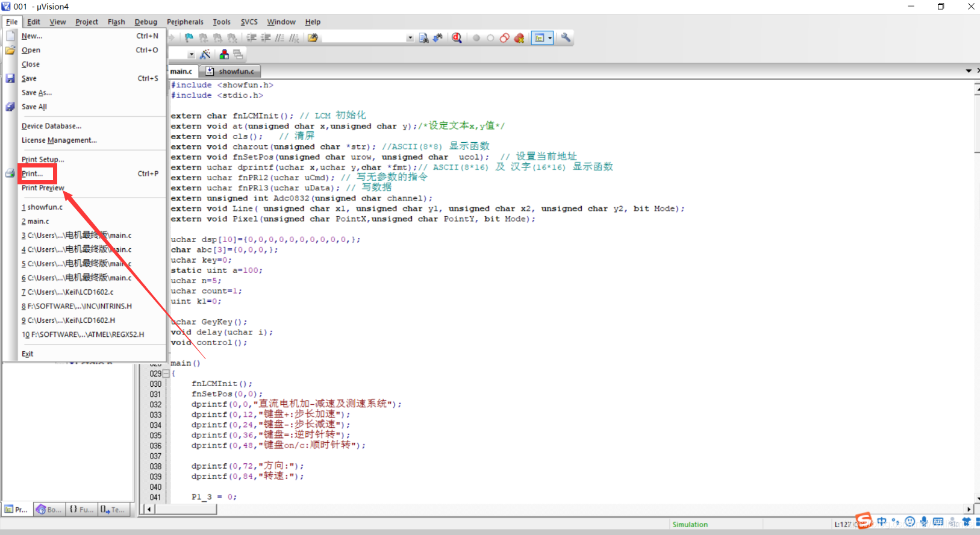Switch to the Books (Bo...) panel tab
This screenshot has width=980, height=535.
tap(49, 510)
